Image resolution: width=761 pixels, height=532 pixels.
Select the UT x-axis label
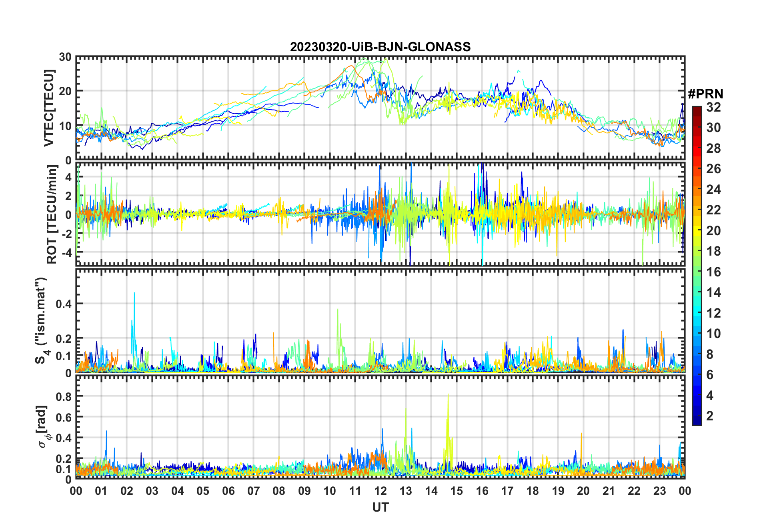[380, 507]
